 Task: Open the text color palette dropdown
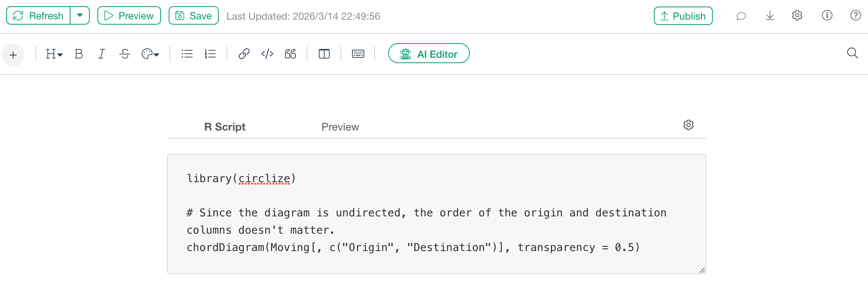point(150,54)
